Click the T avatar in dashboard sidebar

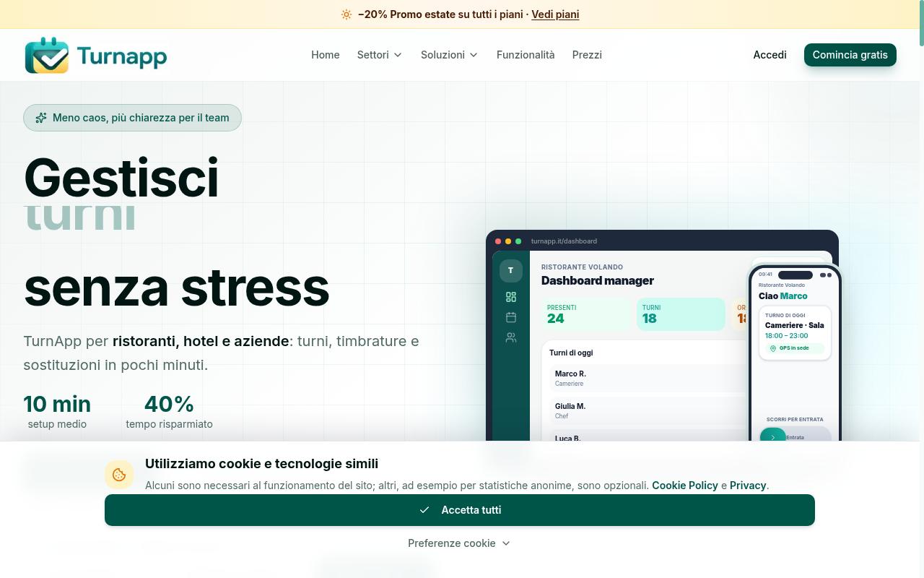[x=511, y=271]
